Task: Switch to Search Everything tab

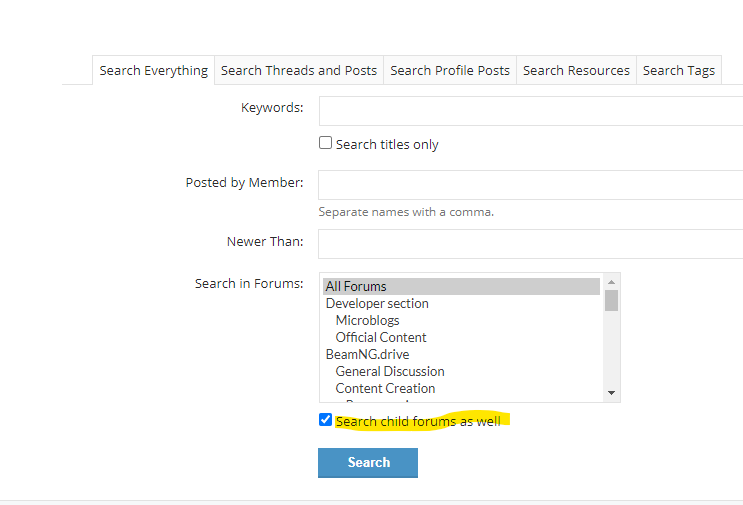Action: tap(154, 71)
